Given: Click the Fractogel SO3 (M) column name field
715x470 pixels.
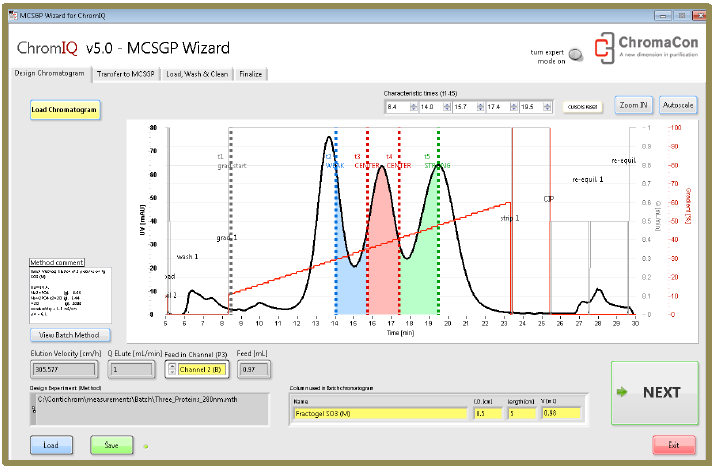Looking at the screenshot, I should coord(378,412).
